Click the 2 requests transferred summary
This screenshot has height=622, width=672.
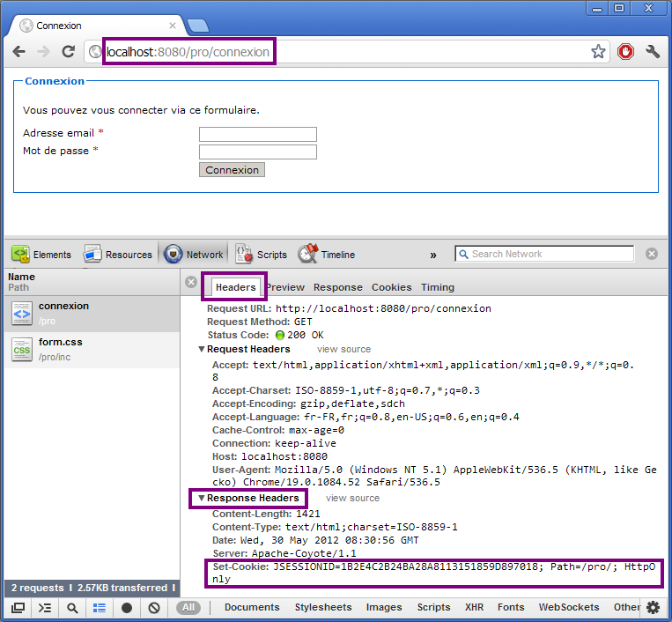click(x=92, y=588)
